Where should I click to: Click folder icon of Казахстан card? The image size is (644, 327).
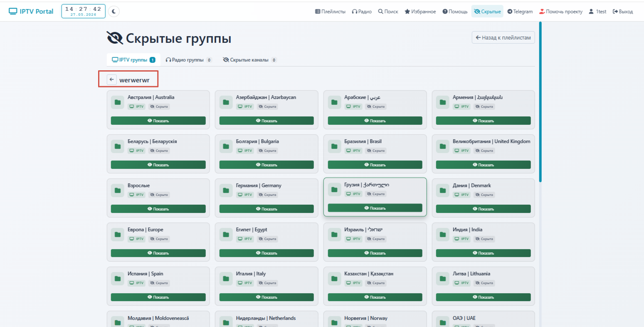[x=334, y=279]
